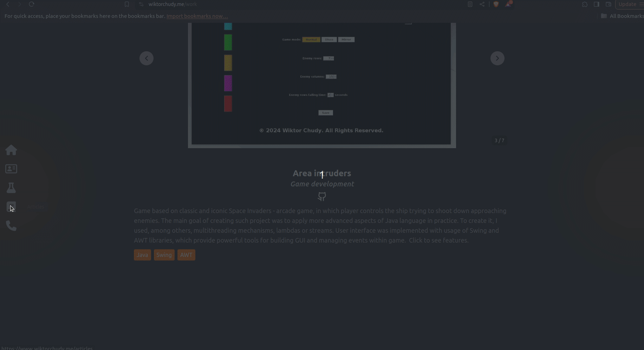The width and height of the screenshot is (644, 350).
Task: Open the Articles icon in sidebar
Action: coord(11,207)
